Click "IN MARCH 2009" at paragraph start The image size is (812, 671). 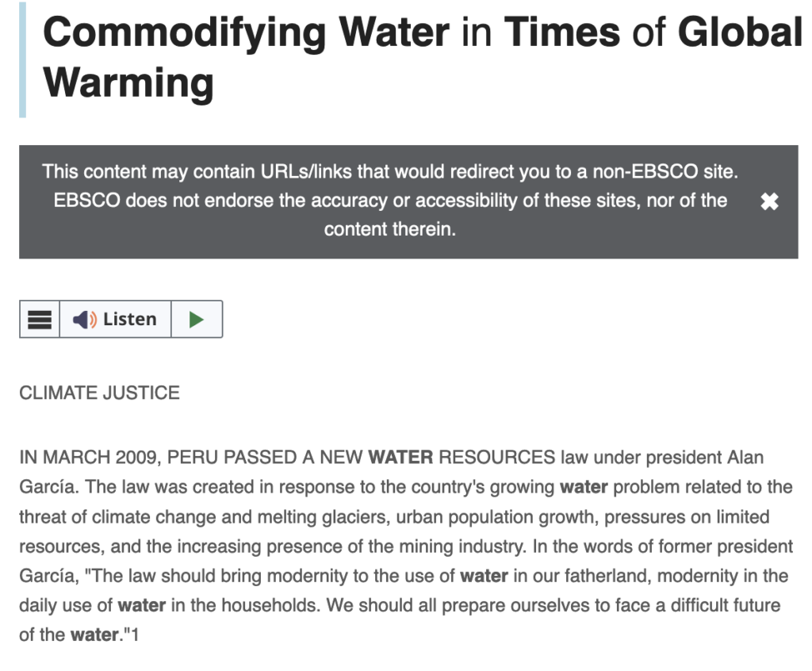[x=75, y=458]
